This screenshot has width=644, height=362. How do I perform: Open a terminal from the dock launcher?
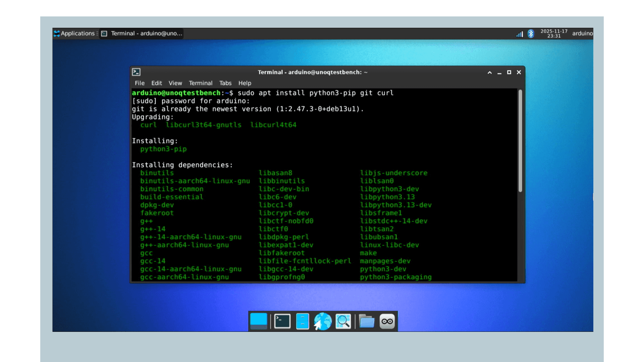click(x=282, y=321)
